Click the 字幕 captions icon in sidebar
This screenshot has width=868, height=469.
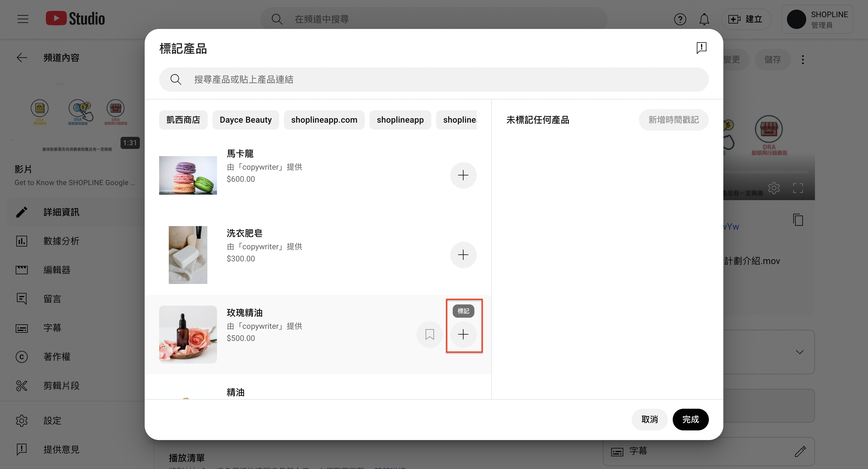(x=22, y=328)
